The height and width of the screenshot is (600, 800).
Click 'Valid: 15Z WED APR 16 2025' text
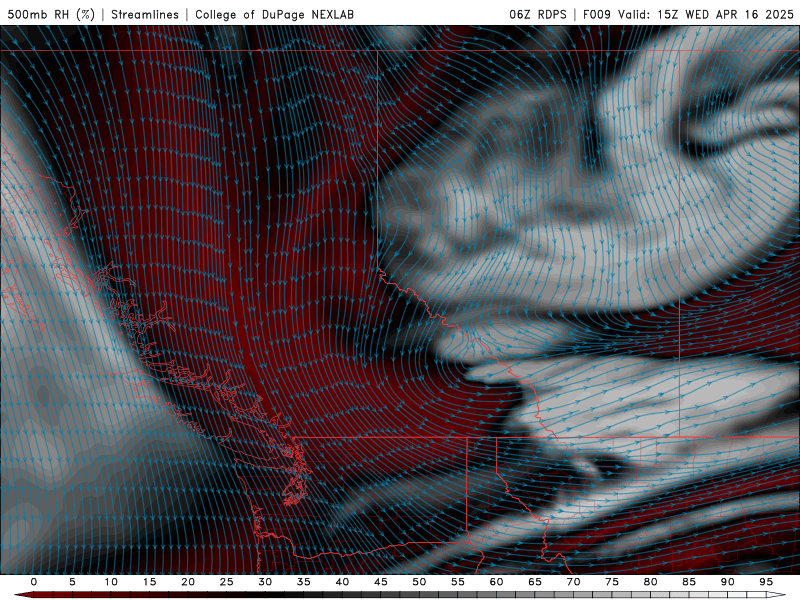pos(706,14)
